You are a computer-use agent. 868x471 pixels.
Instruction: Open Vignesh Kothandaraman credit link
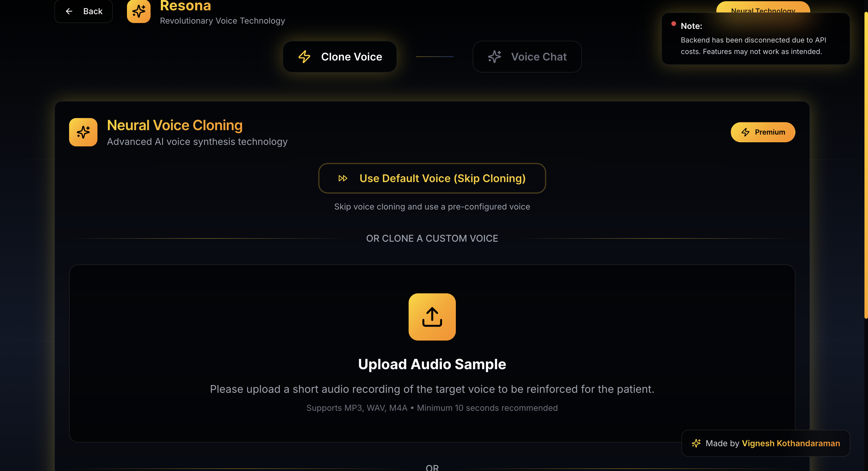click(791, 443)
